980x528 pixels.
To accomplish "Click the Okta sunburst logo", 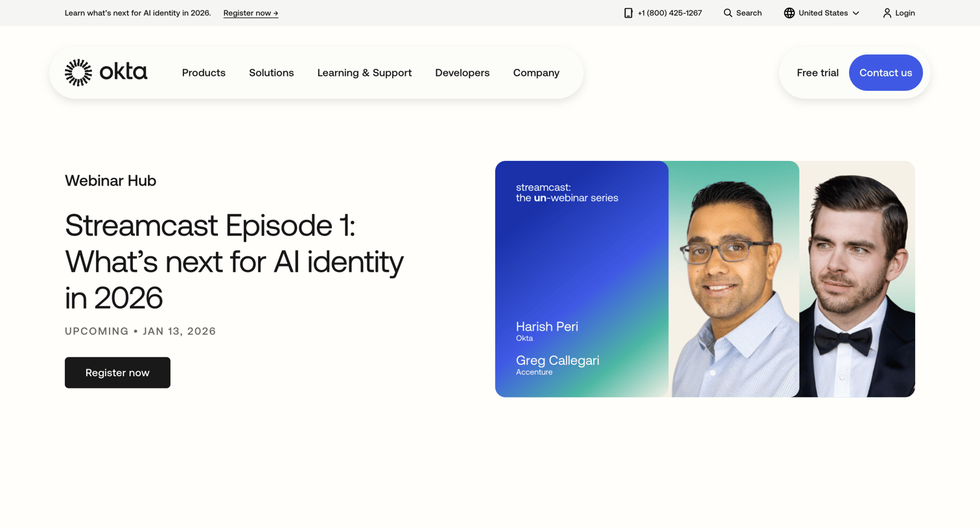I will tap(78, 73).
